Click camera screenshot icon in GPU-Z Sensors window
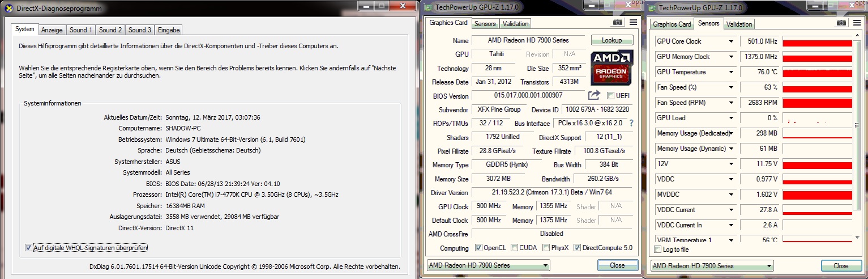The height and width of the screenshot is (279, 868). (842, 22)
